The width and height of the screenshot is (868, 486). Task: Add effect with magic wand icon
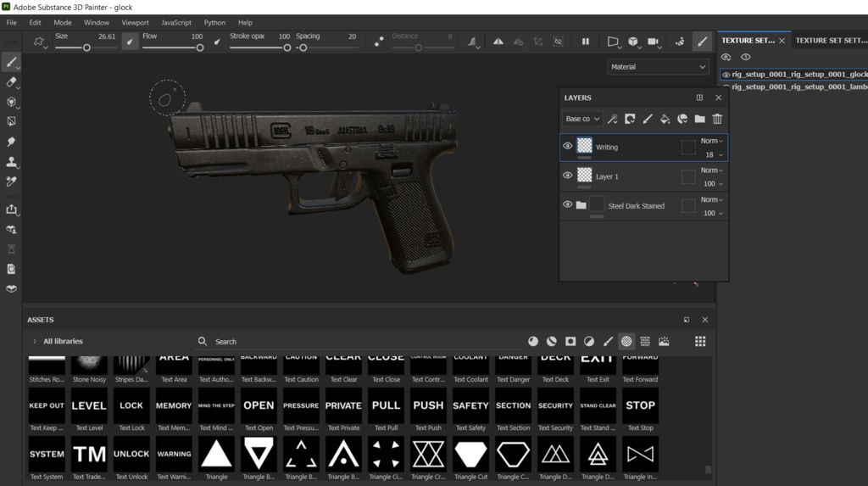(x=612, y=119)
